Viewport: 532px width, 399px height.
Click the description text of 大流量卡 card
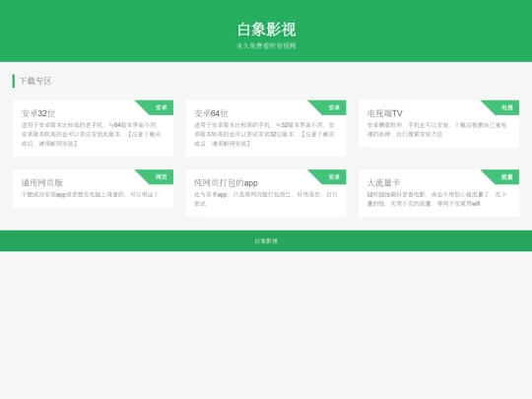pyautogui.click(x=436, y=199)
